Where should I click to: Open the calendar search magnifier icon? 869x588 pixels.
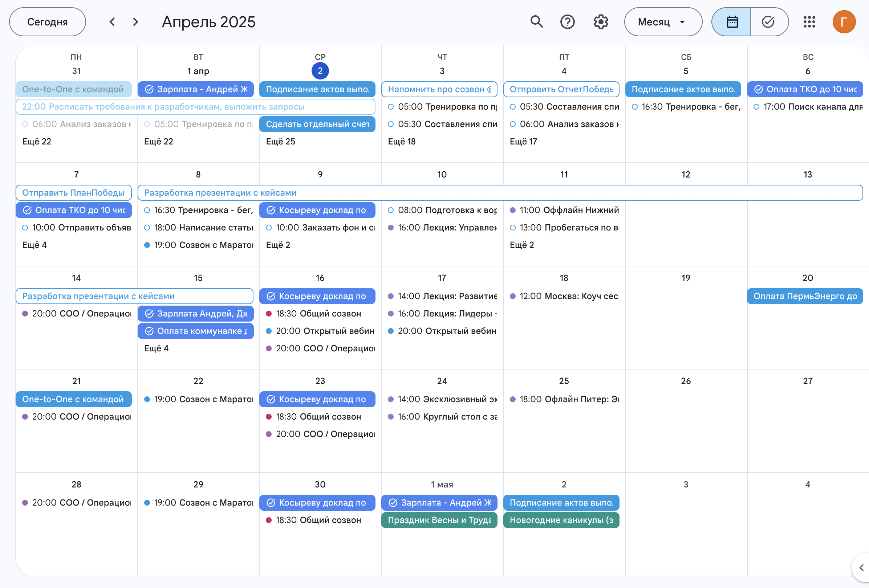(537, 22)
